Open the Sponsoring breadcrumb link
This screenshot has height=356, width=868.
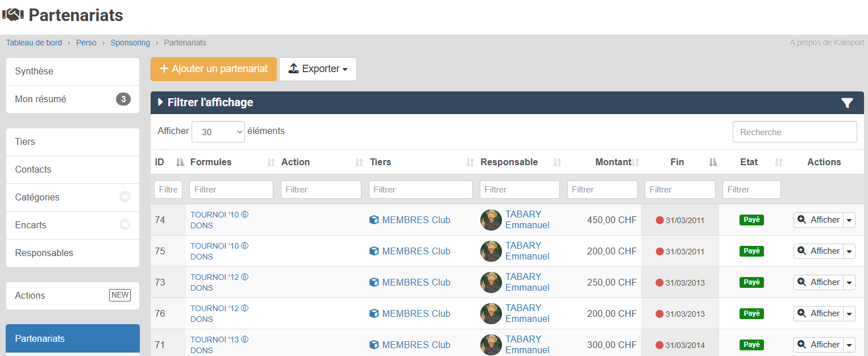click(x=130, y=43)
